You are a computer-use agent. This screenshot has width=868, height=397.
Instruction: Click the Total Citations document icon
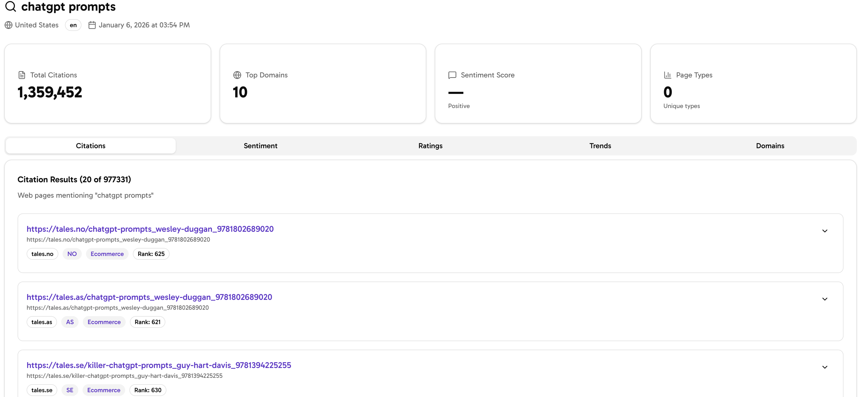pyautogui.click(x=22, y=75)
